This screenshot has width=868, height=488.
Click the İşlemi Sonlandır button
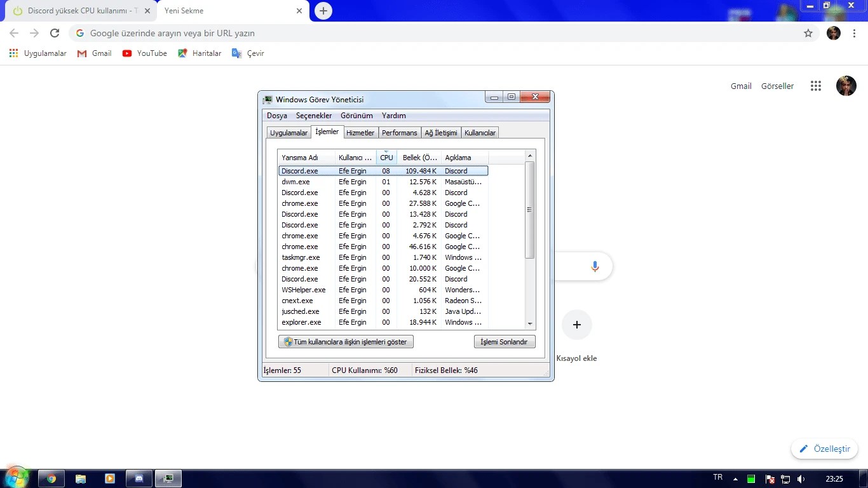click(505, 342)
